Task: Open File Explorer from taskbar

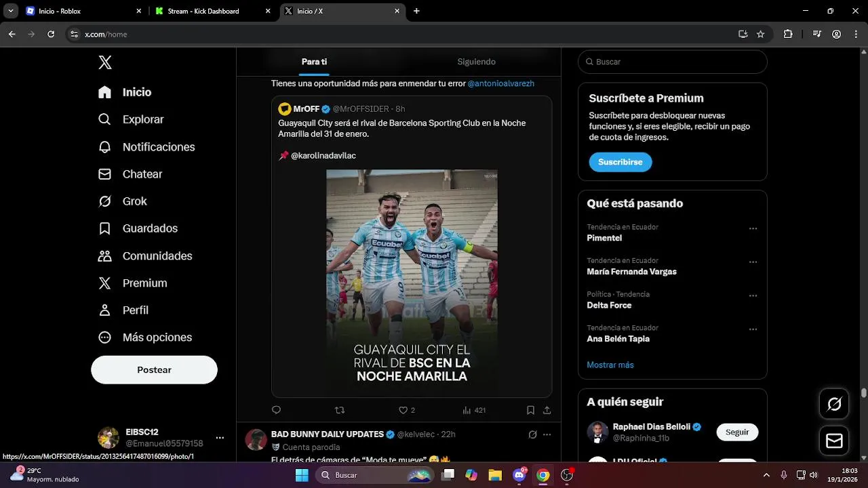Action: pyautogui.click(x=495, y=475)
